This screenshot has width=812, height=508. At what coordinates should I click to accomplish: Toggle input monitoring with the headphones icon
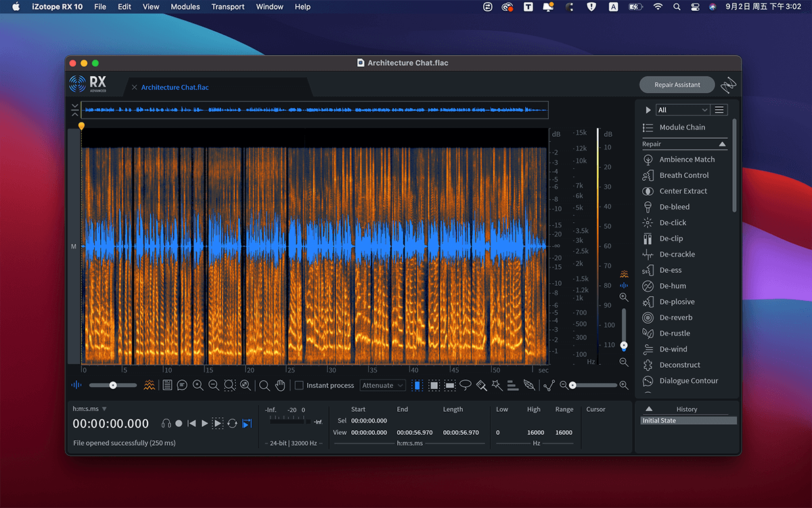tap(166, 423)
